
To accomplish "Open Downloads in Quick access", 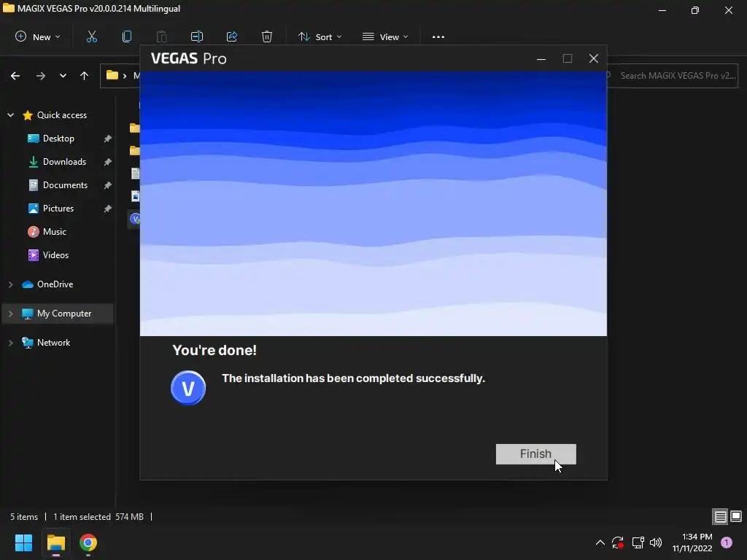I will tap(64, 161).
